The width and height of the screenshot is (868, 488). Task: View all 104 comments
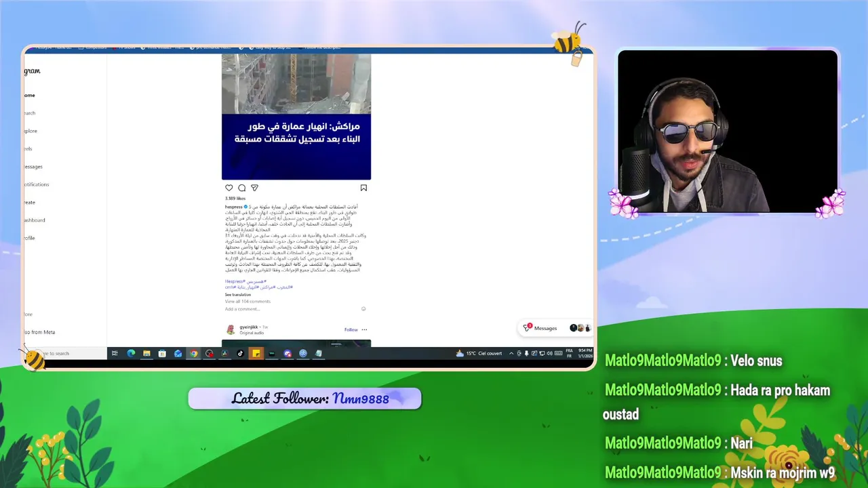[248, 302]
